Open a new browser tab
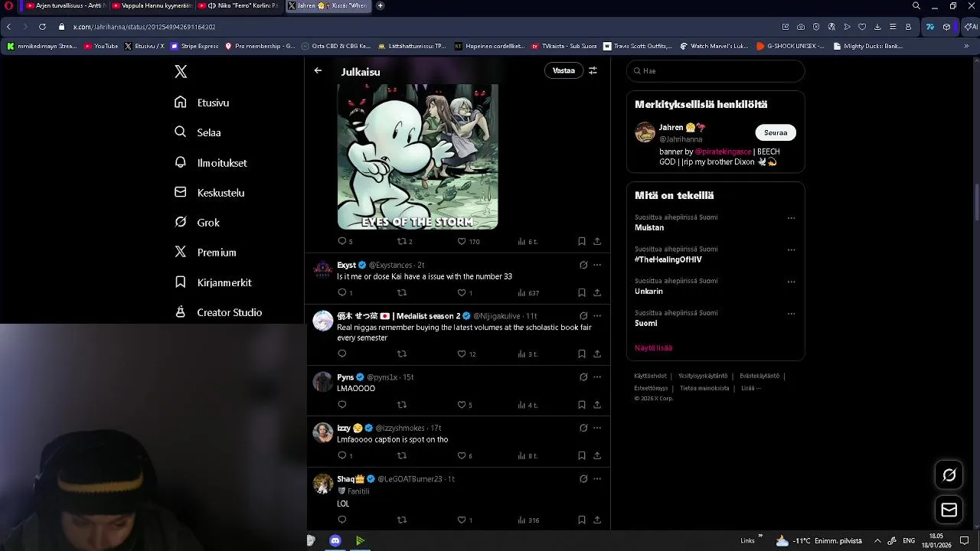The height and width of the screenshot is (551, 980). 380,5
